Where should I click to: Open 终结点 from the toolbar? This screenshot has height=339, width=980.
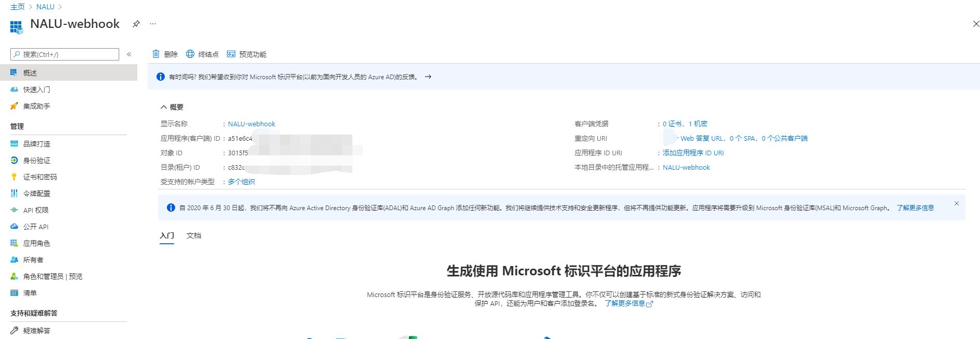tap(203, 54)
